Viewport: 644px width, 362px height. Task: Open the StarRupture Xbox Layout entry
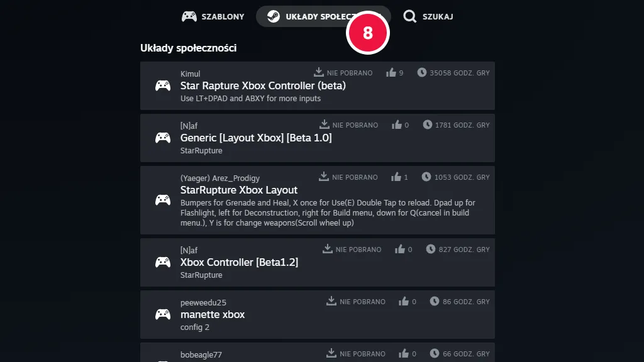[317, 200]
